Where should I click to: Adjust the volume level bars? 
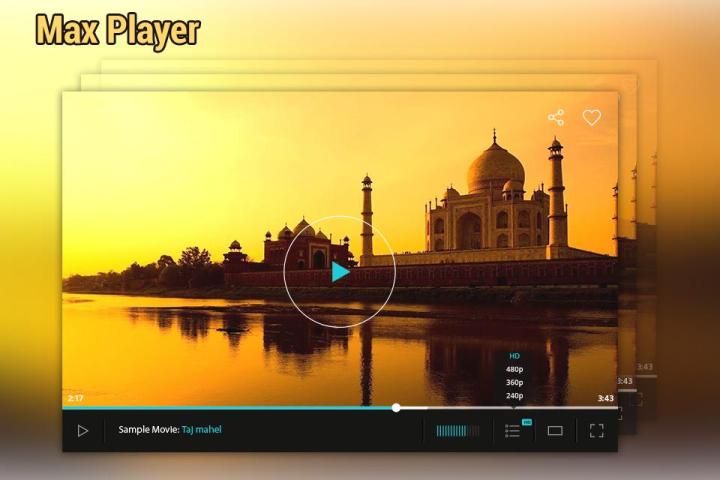pyautogui.click(x=458, y=431)
